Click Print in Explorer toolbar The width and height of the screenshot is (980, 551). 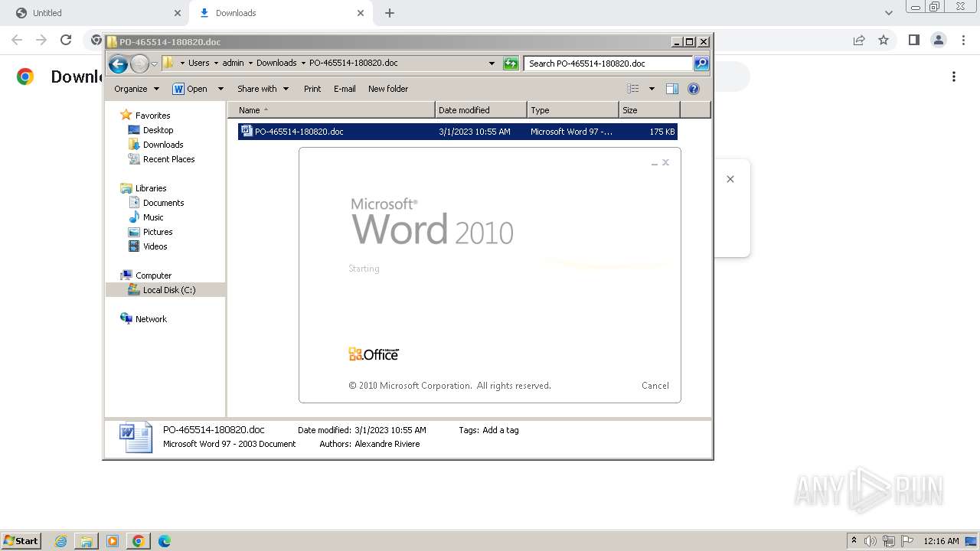(312, 89)
